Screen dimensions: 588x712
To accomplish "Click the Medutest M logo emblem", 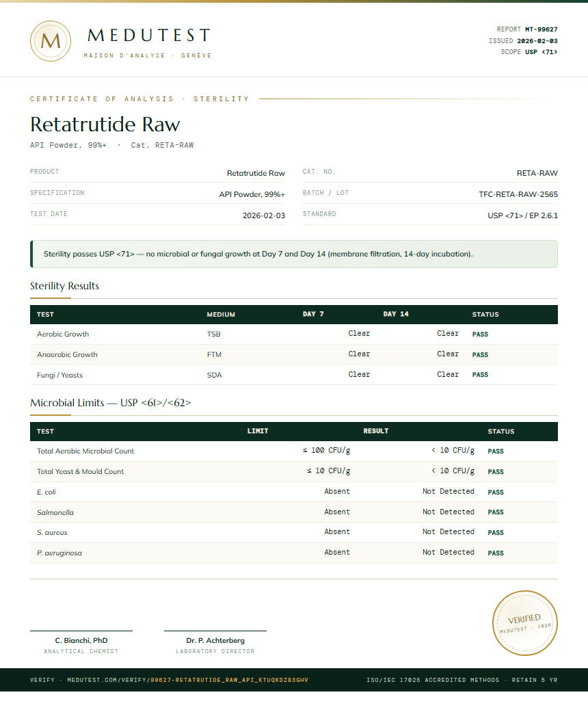I will coord(51,41).
